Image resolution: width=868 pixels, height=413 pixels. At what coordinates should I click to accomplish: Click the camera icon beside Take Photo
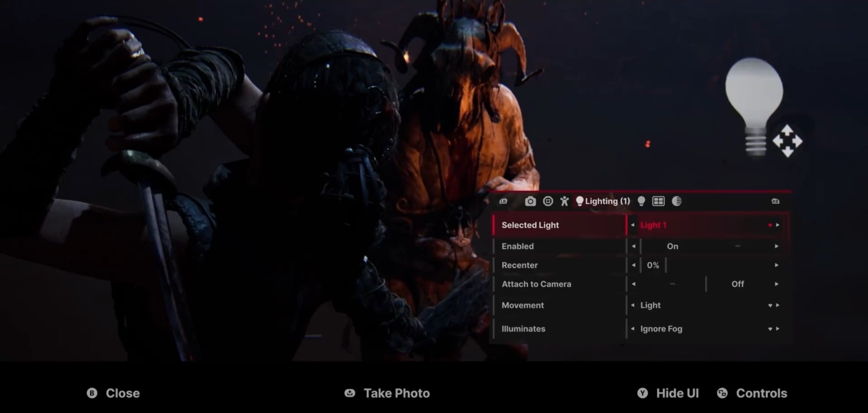[x=350, y=393]
